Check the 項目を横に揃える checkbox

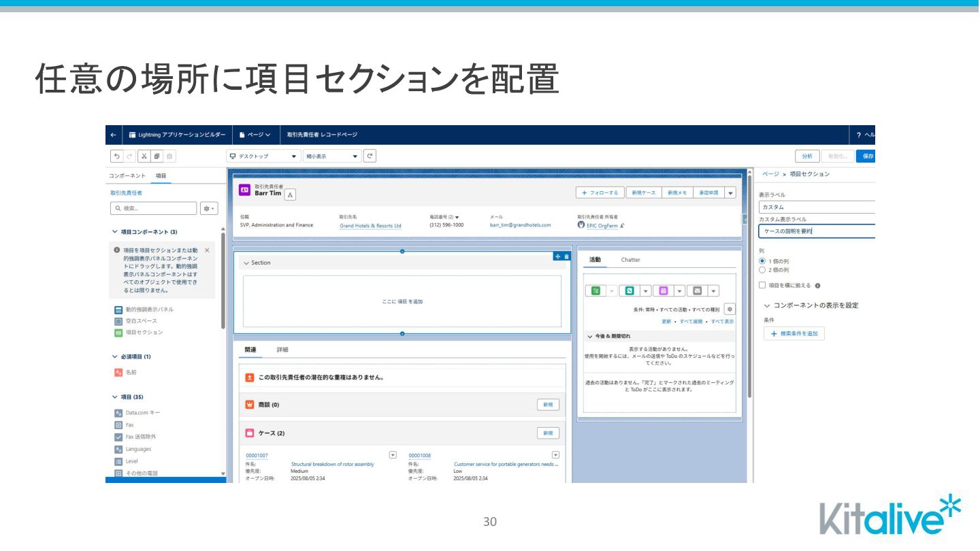[x=762, y=286]
